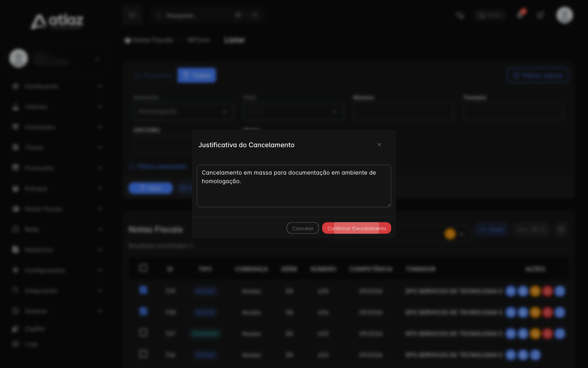Click the Justificativa do Cancelamento title
588x368 pixels.
246,145
